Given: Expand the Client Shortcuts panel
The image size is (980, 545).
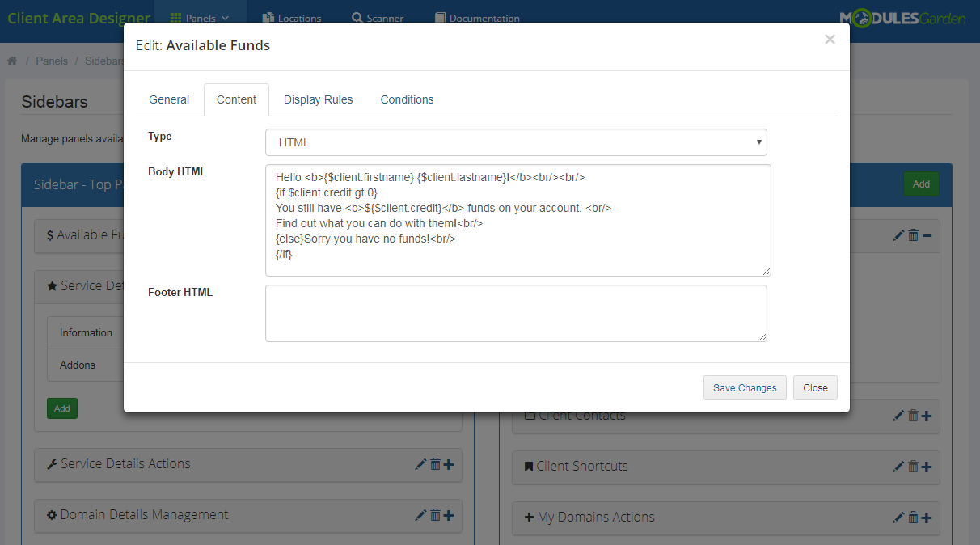Looking at the screenshot, I should coord(927,467).
